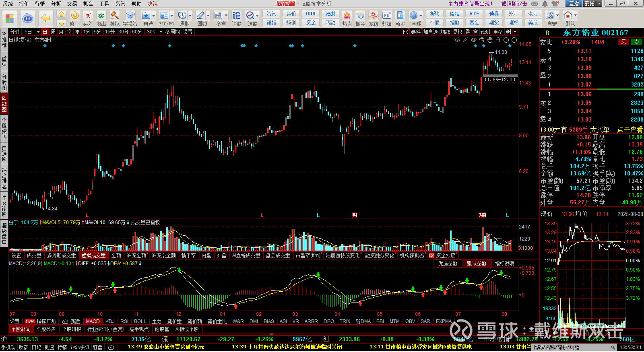Screen dimensions: 644x352
Task: Open the 周期 dropdown arrow
Action: coord(190,16)
